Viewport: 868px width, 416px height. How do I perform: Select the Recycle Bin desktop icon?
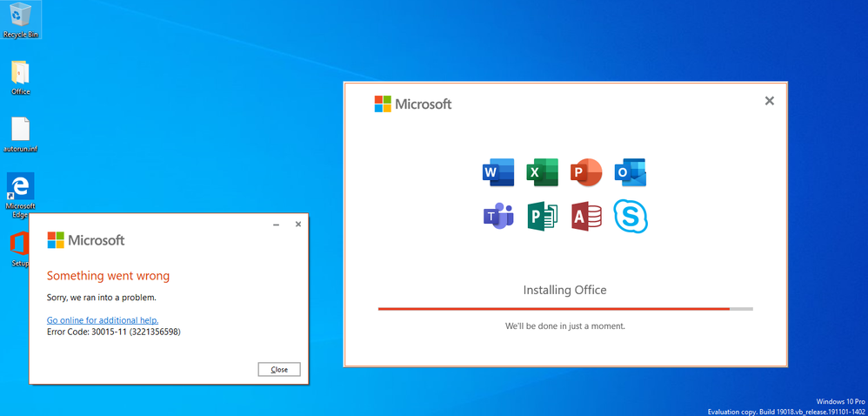(x=21, y=20)
